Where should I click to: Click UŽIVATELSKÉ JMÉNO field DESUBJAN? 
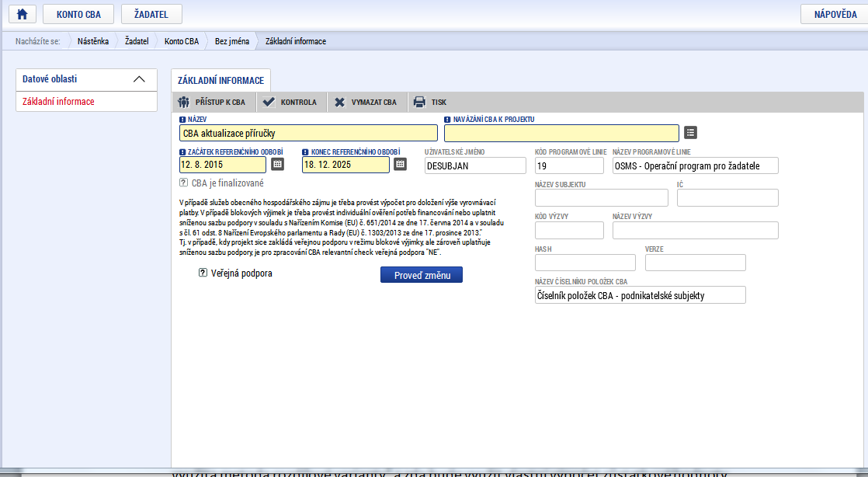point(475,165)
